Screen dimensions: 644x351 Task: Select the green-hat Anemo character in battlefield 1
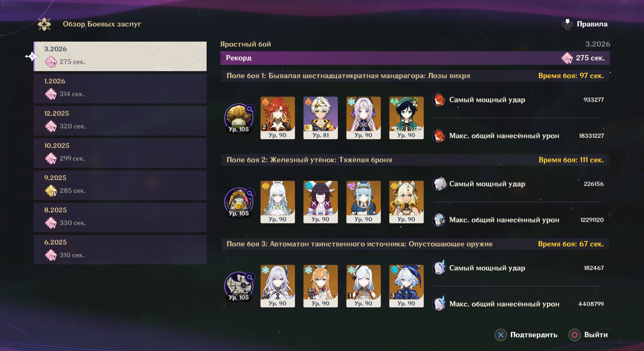[x=407, y=118]
